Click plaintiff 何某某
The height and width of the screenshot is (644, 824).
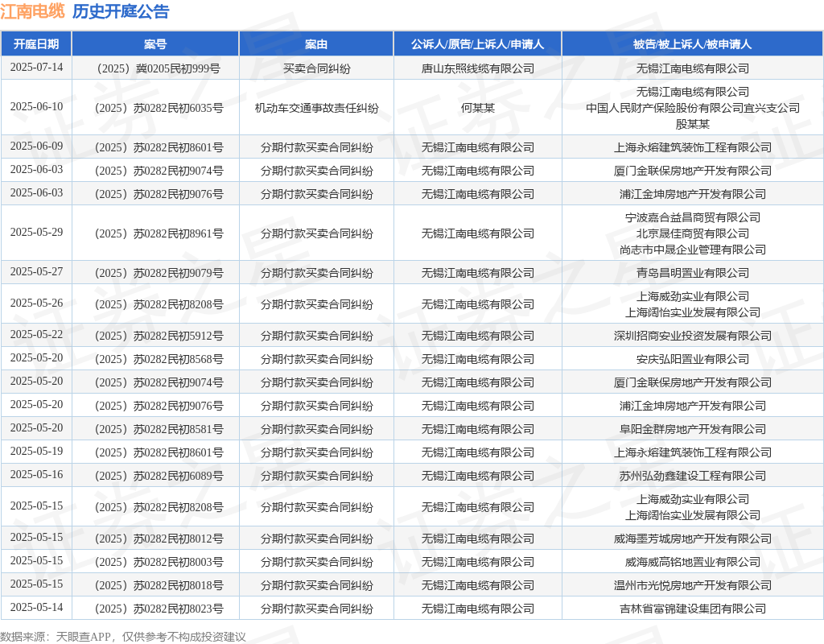tap(478, 108)
